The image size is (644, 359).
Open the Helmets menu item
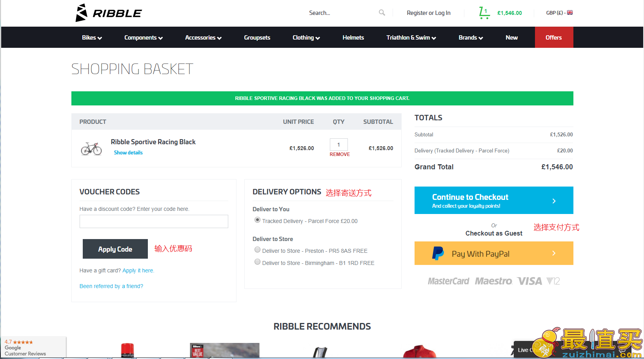[x=353, y=38]
